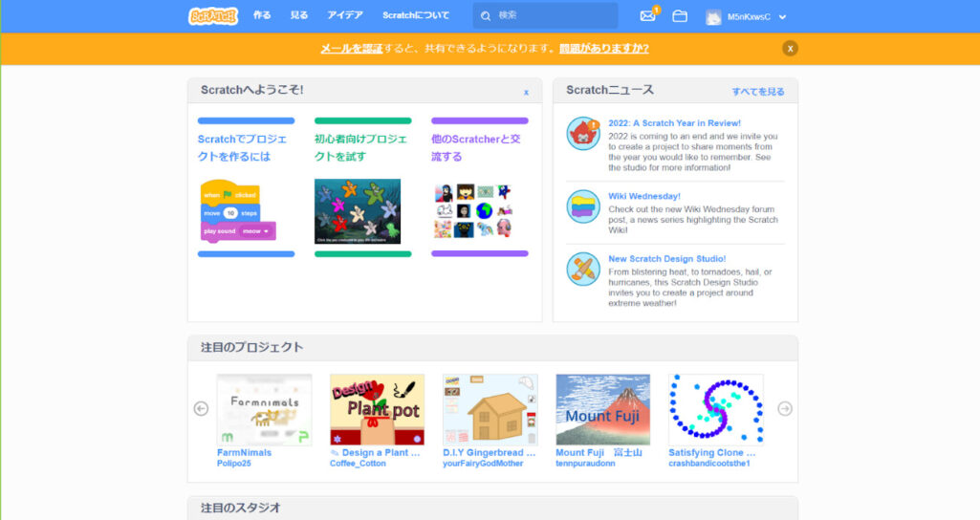Click the D.I.Y Gingerbread project title

pyautogui.click(x=490, y=452)
